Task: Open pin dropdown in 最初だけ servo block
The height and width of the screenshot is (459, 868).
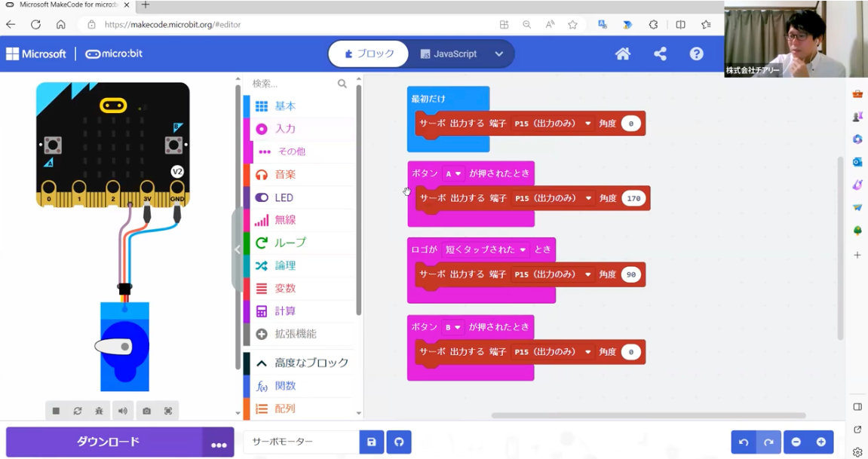Action: coord(552,124)
